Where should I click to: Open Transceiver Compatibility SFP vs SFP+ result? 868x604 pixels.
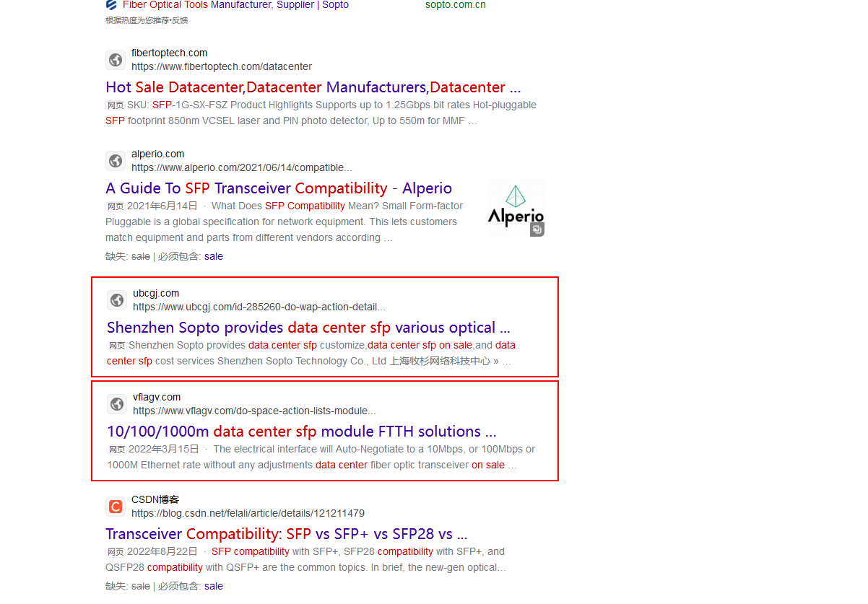point(287,534)
